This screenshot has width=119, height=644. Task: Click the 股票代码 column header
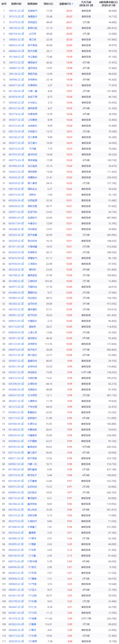tap(16, 4)
